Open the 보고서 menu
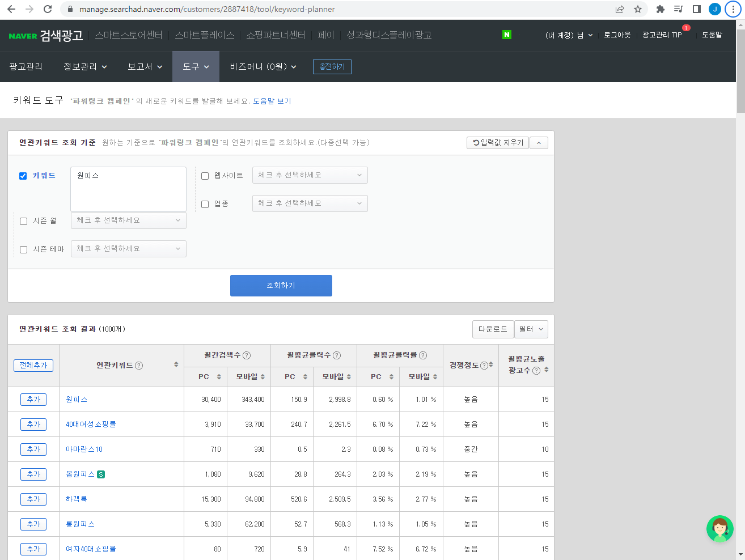This screenshot has width=745, height=560. 145,67
